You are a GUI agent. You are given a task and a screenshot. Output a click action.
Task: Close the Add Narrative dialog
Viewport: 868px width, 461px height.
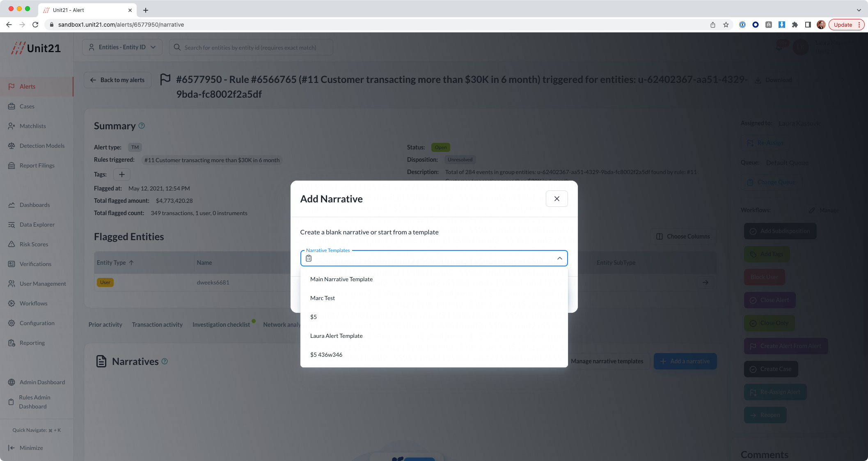pyautogui.click(x=557, y=199)
